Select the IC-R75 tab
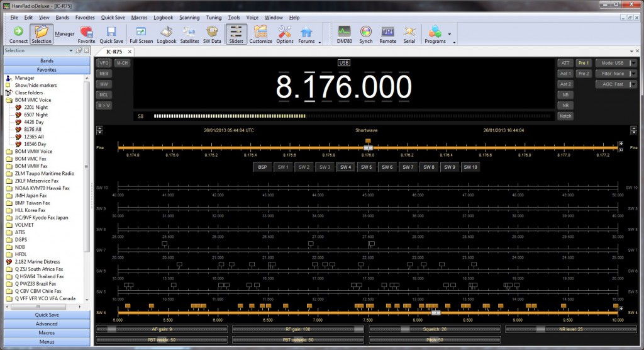644x350 pixels. 114,52
